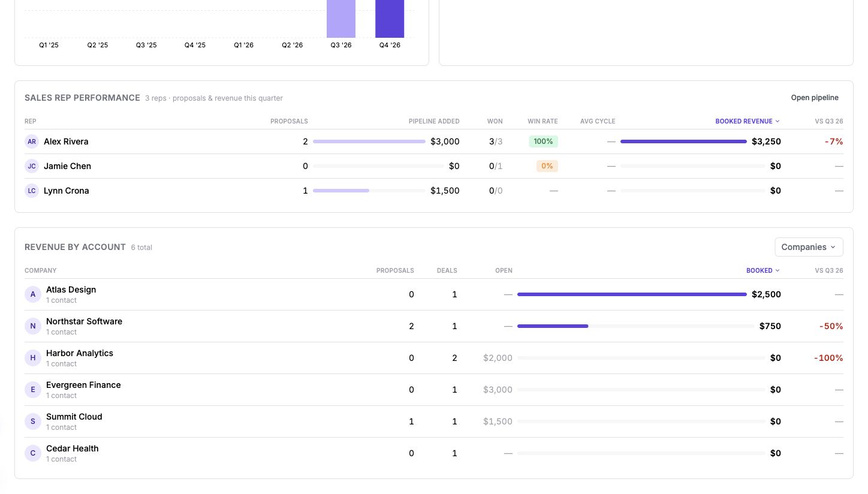Viewport: 868px width, 494px height.
Task: Click the Cedar Health company name
Action: 72,448
